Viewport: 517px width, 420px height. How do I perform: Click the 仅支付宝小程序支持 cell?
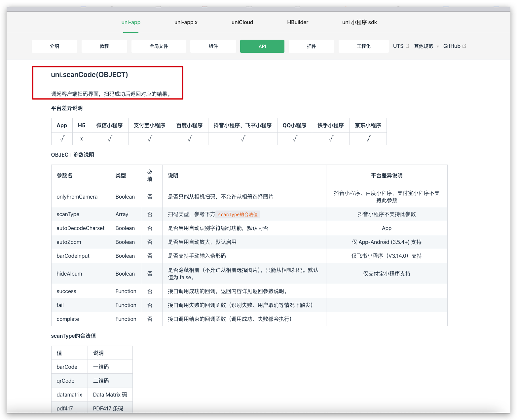click(387, 274)
